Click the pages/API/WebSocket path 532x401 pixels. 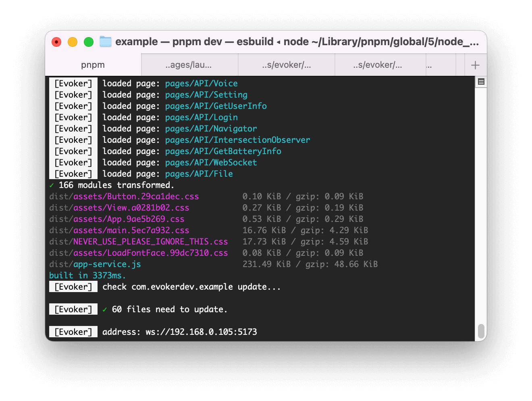[x=211, y=163]
